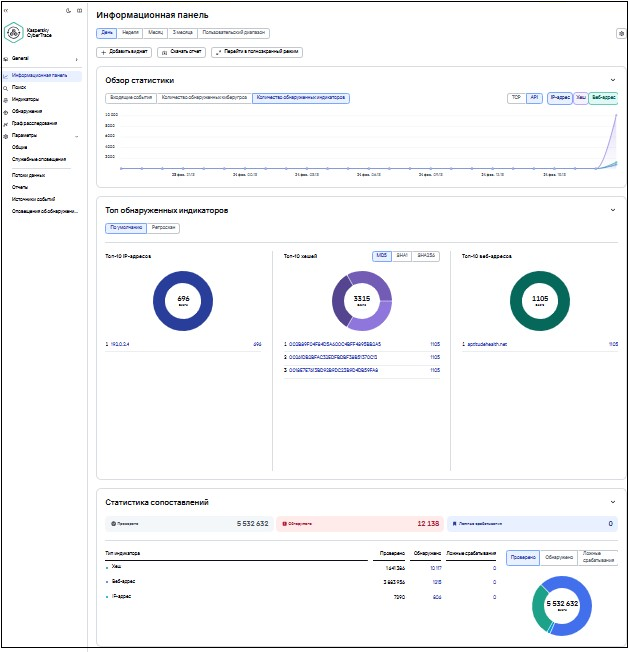
Task: Open Индикаторы in the sidebar
Action: (25, 100)
